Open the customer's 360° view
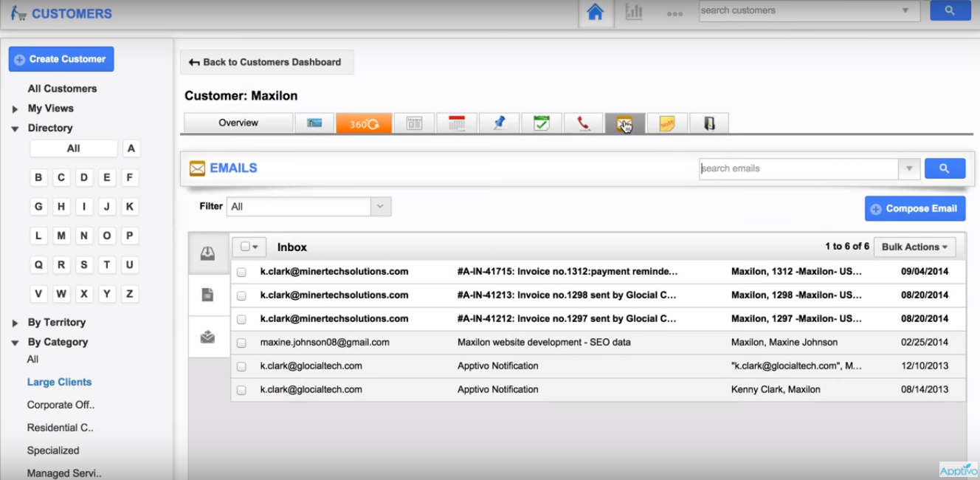 363,123
